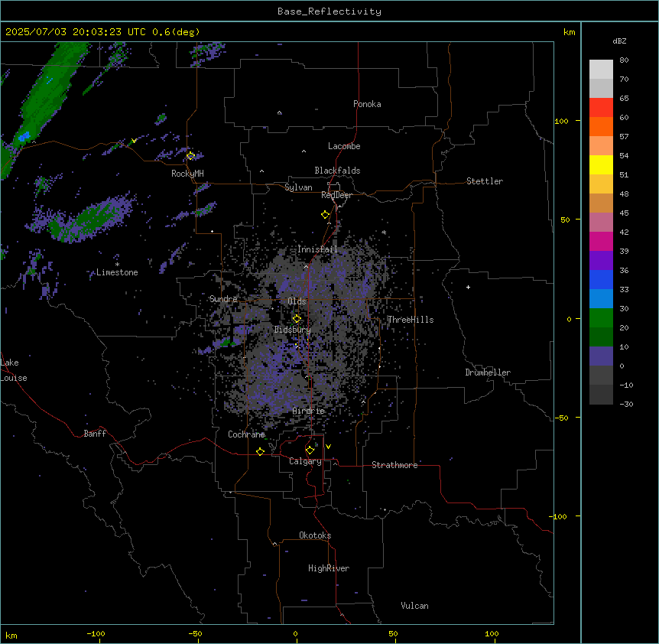Pick the purple 36-39 dBZ legend swatch
The width and height of the screenshot is (659, 644).
[601, 261]
